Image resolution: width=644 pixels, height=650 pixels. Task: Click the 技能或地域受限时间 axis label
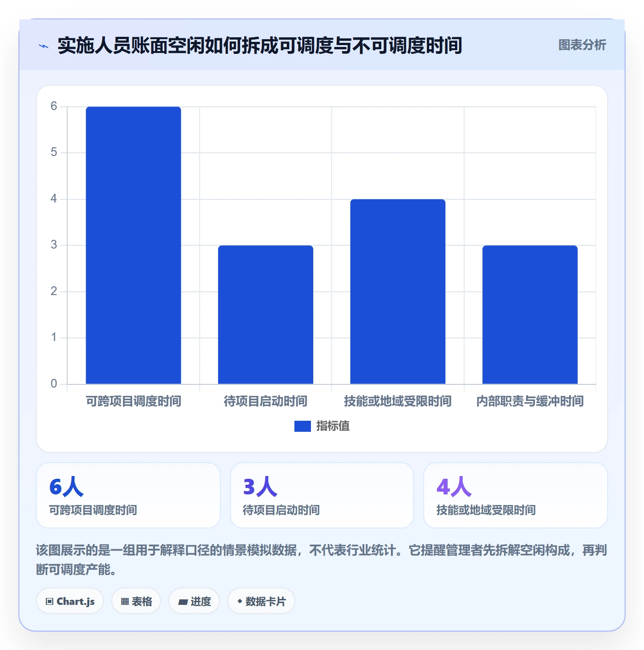tap(398, 401)
